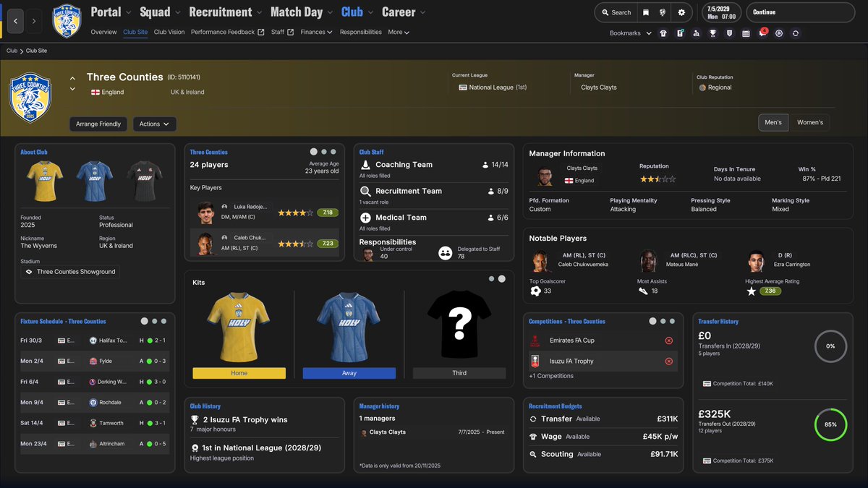Click the Recruitment Team magnifier icon
Image resolution: width=868 pixels, height=488 pixels.
click(x=365, y=191)
